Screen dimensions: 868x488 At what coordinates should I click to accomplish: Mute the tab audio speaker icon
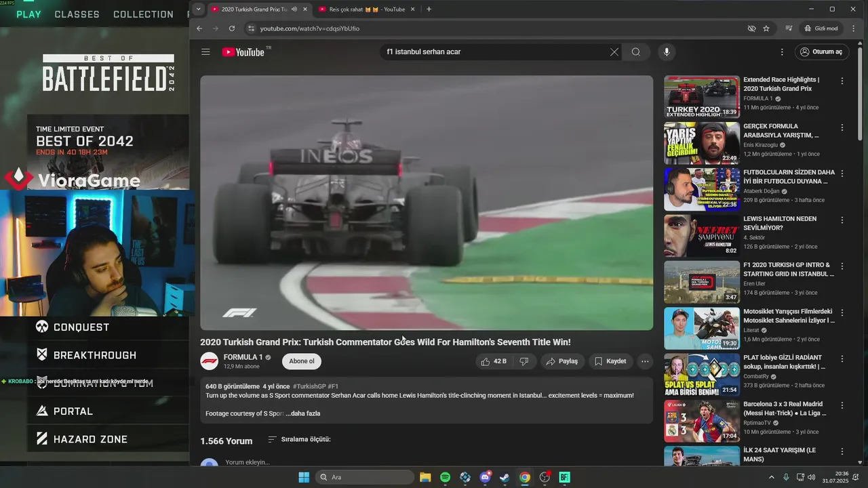click(294, 9)
